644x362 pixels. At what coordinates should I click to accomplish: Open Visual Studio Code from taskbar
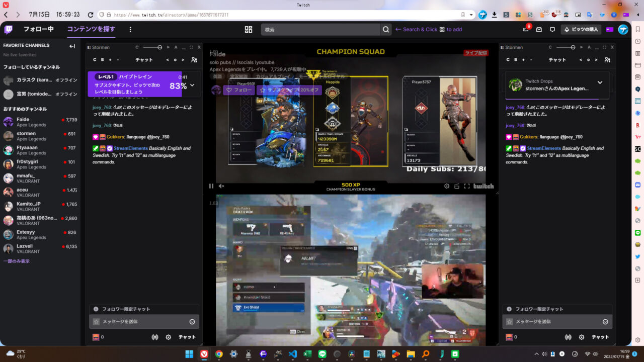click(x=292, y=354)
